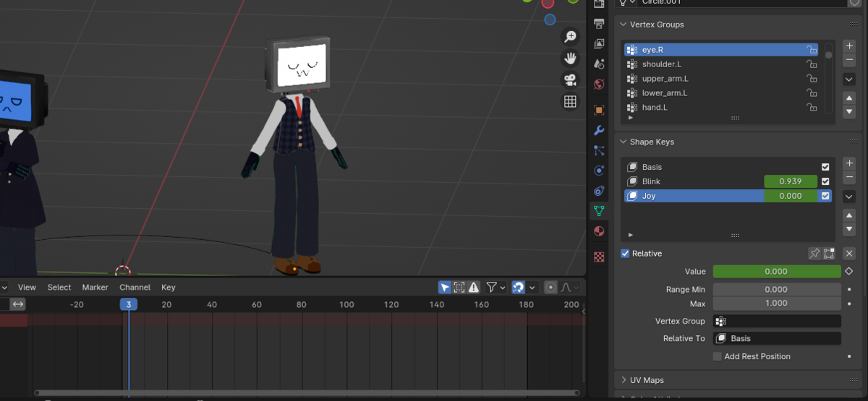Viewport: 868px width, 401px height.
Task: Remove selected shape key with minus
Action: (x=849, y=177)
